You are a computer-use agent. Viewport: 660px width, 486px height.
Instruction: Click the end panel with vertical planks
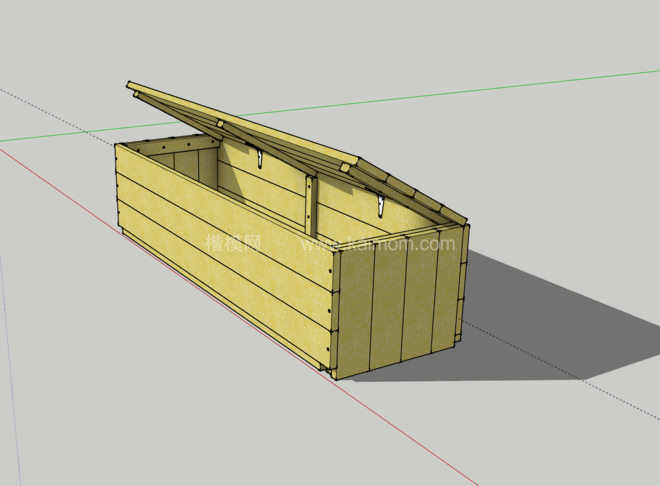(x=400, y=305)
